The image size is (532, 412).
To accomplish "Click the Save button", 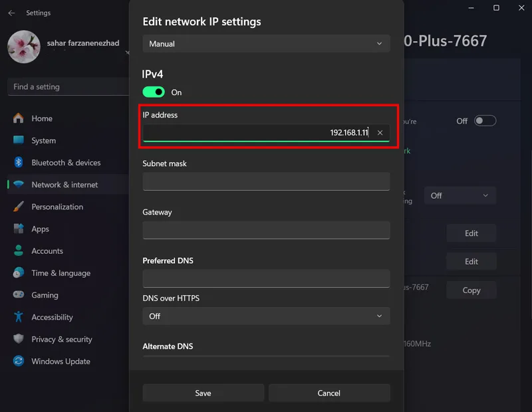I will coord(203,393).
